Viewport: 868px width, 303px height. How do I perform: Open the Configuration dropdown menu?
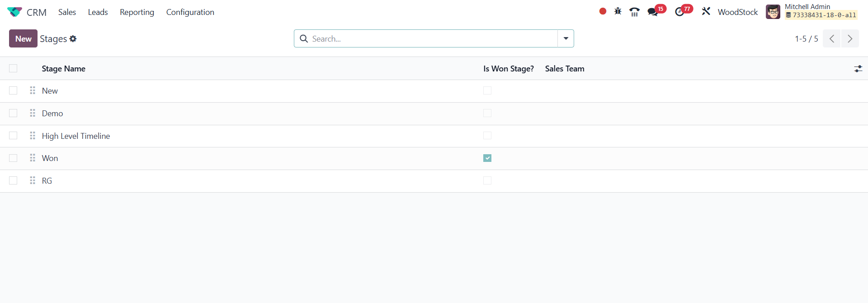190,12
